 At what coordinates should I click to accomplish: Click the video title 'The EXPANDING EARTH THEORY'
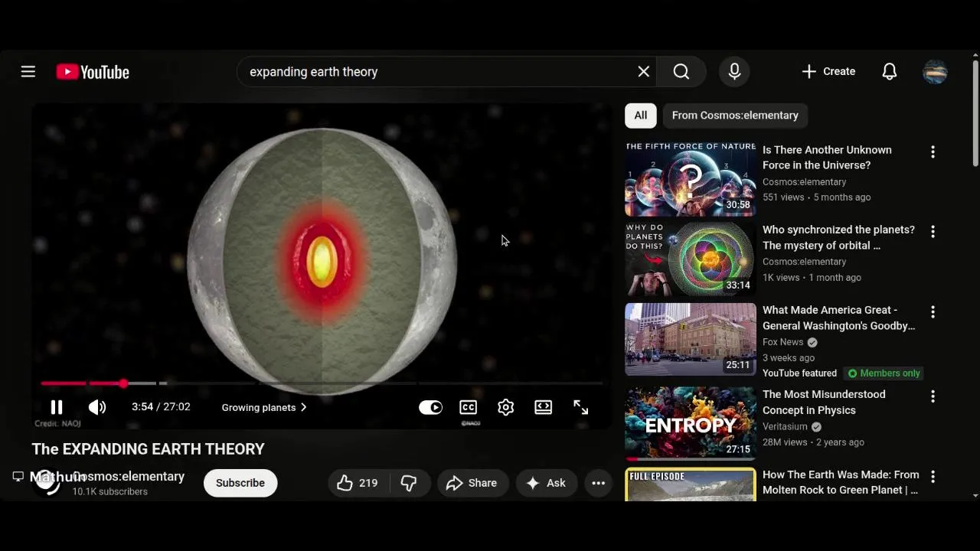pyautogui.click(x=148, y=449)
